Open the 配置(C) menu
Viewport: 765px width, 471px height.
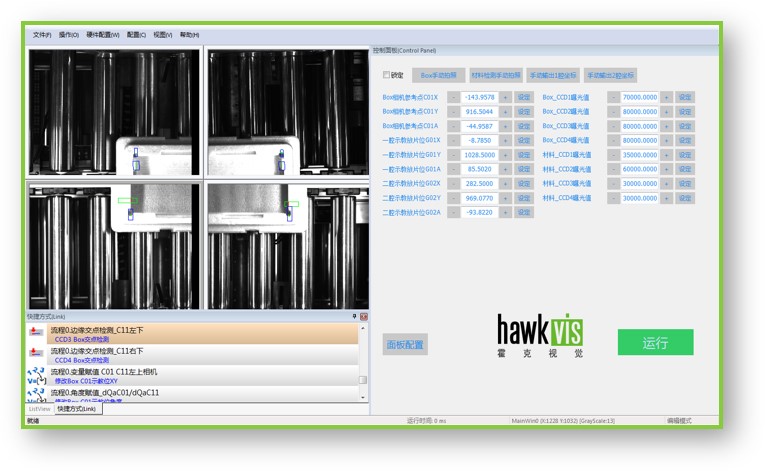pos(136,35)
